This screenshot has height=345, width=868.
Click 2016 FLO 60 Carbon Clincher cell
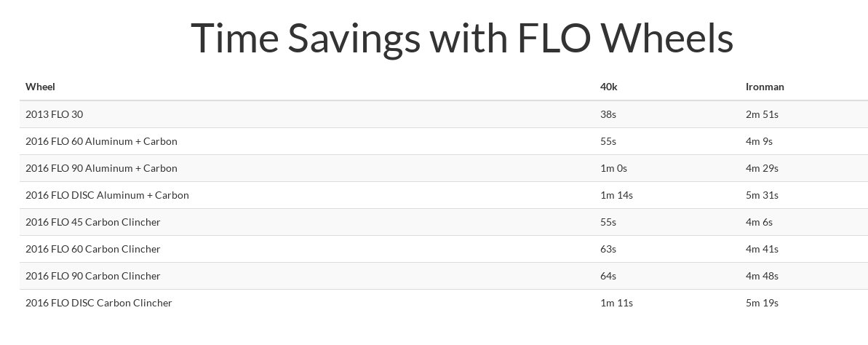coord(93,249)
